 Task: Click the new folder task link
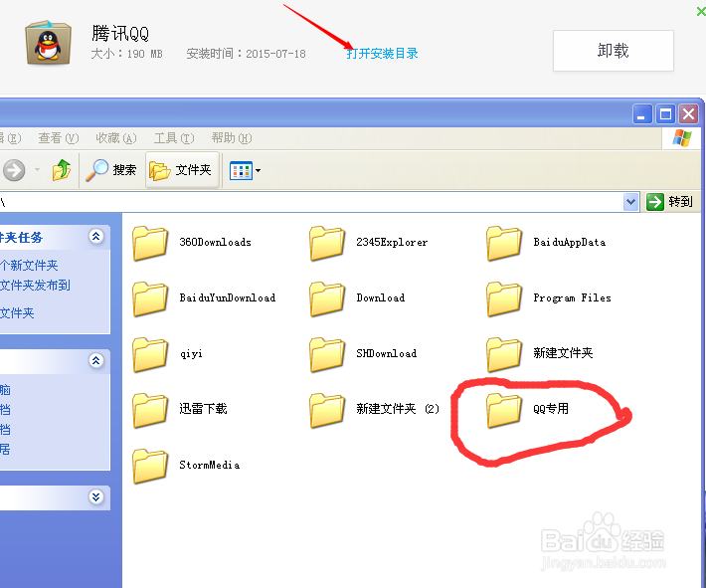(29, 265)
